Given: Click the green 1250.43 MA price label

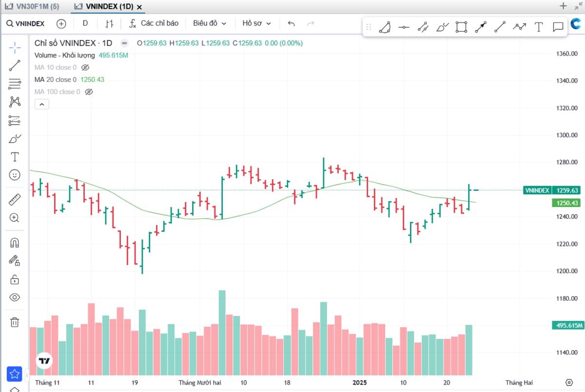Looking at the screenshot, I should pyautogui.click(x=566, y=203).
